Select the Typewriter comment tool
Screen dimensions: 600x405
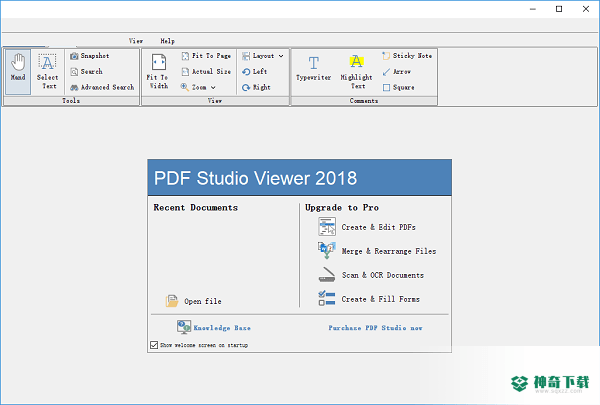(x=313, y=68)
